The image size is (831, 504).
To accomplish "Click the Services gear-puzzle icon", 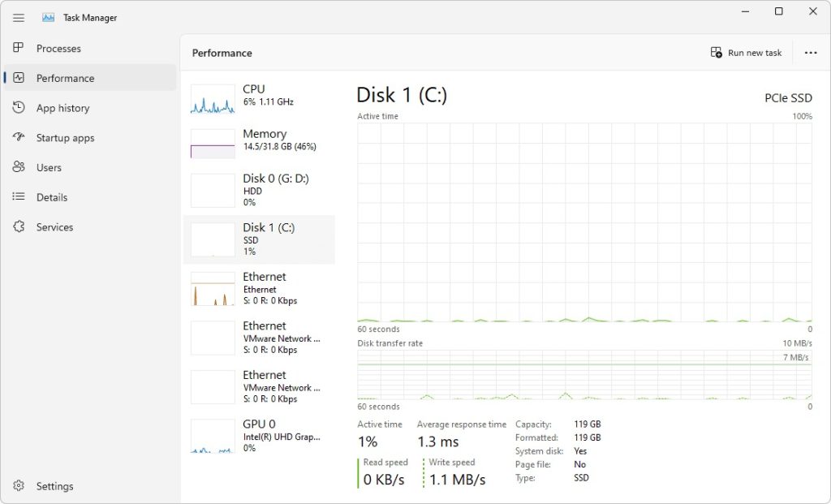I will pyautogui.click(x=19, y=227).
